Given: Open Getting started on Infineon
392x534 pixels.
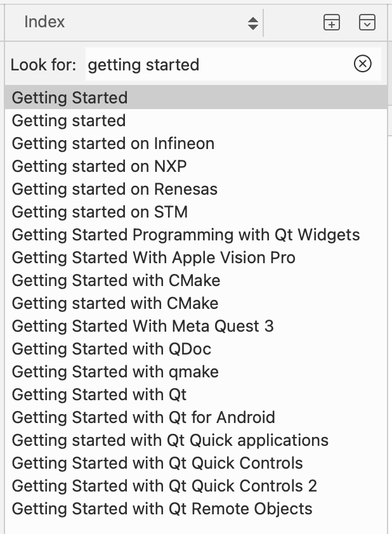Looking at the screenshot, I should click(x=196, y=143).
